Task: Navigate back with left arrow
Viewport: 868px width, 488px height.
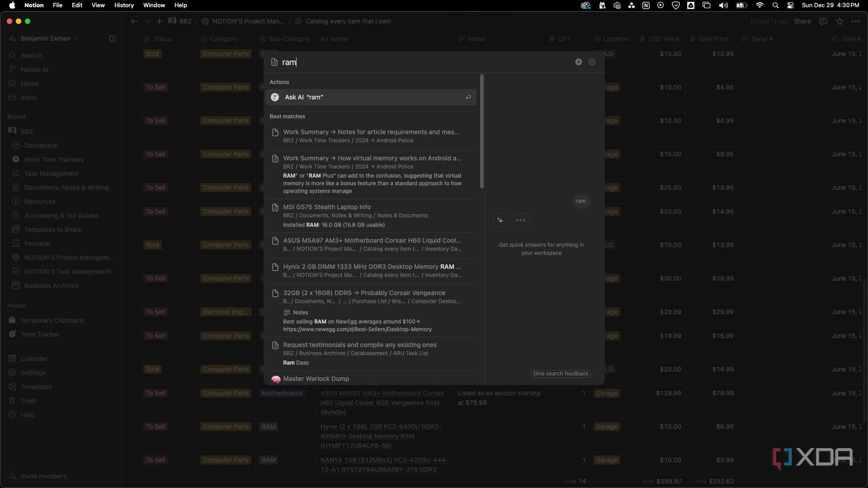Action: click(134, 21)
